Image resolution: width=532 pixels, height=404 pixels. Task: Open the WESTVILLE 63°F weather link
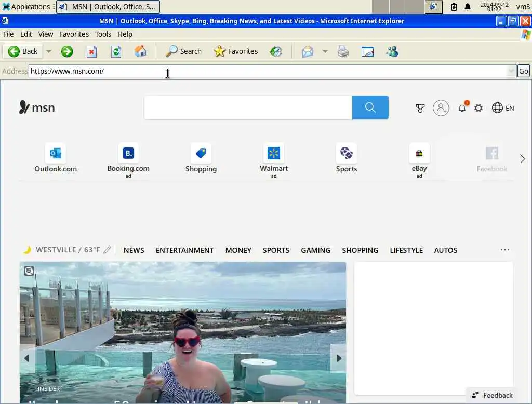(62, 250)
